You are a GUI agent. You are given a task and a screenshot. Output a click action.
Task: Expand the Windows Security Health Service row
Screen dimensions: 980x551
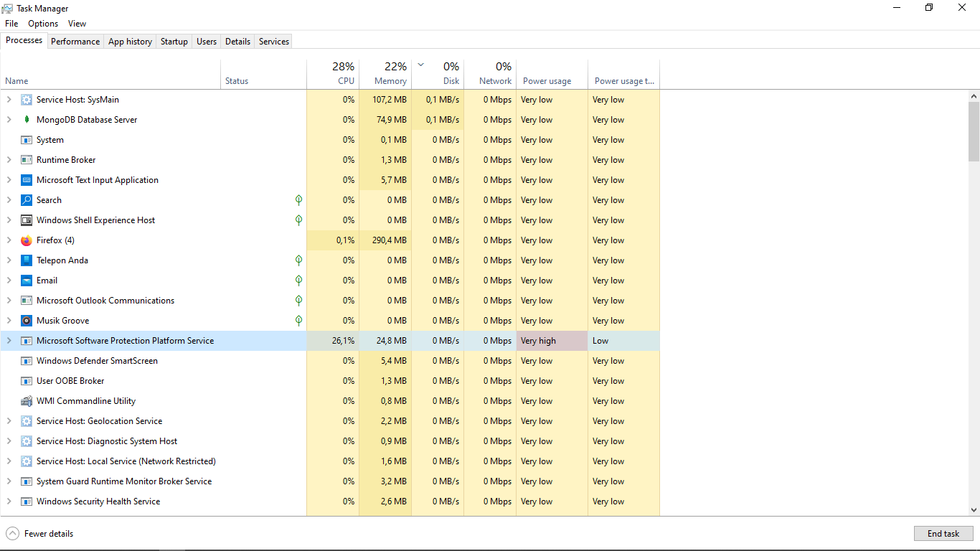click(x=9, y=501)
